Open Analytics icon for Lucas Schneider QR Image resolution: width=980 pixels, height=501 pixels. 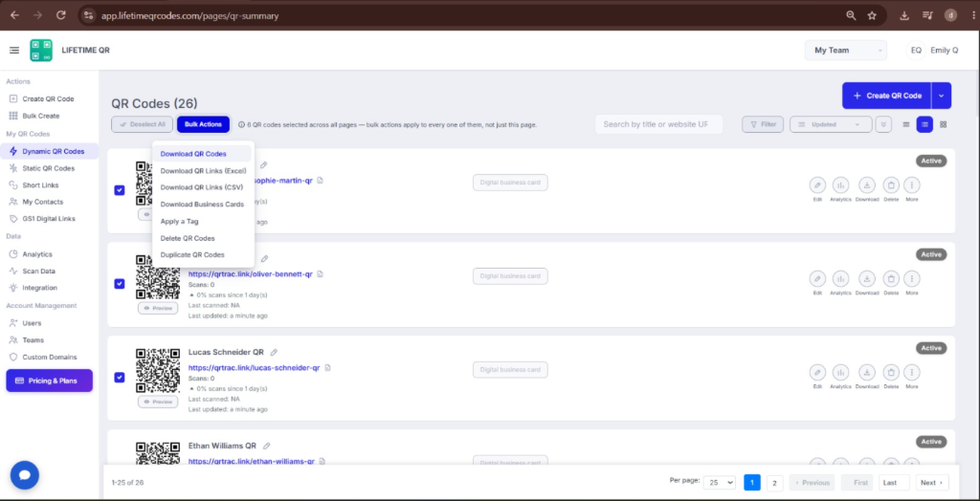pos(840,372)
